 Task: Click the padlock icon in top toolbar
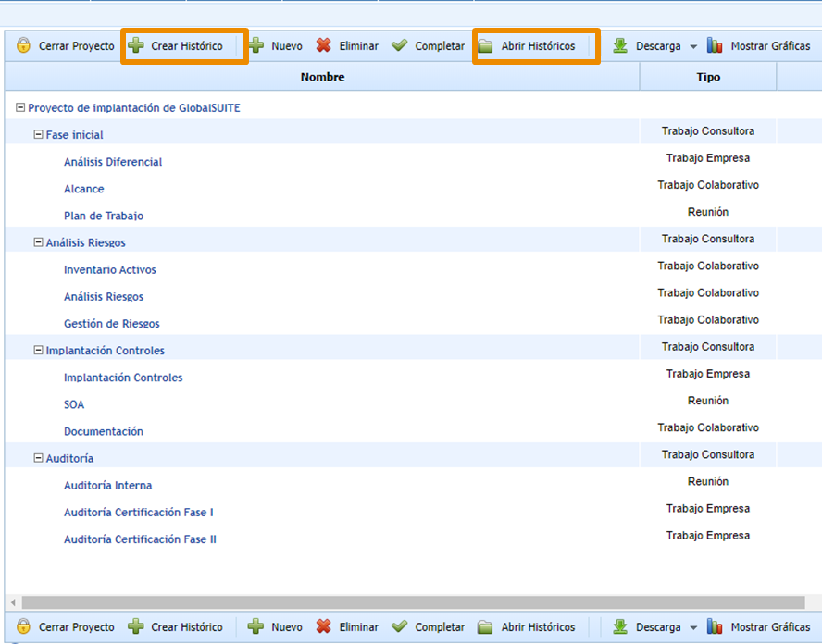(23, 46)
